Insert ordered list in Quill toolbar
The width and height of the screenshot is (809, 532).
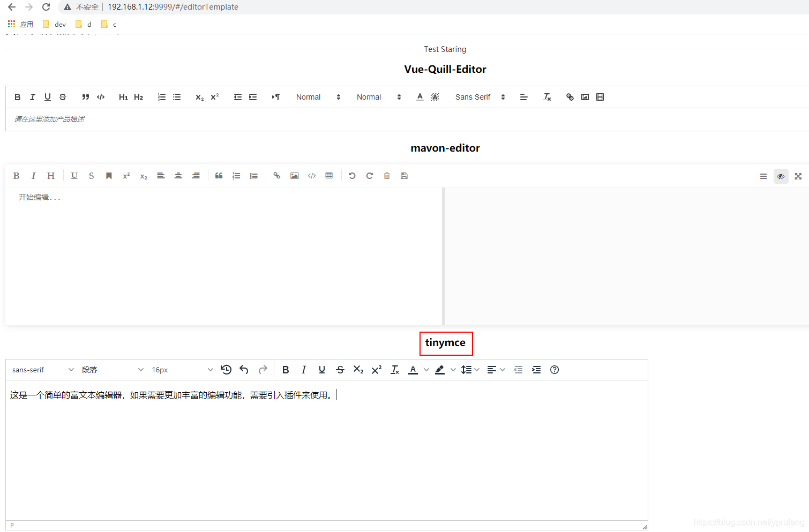coord(162,97)
